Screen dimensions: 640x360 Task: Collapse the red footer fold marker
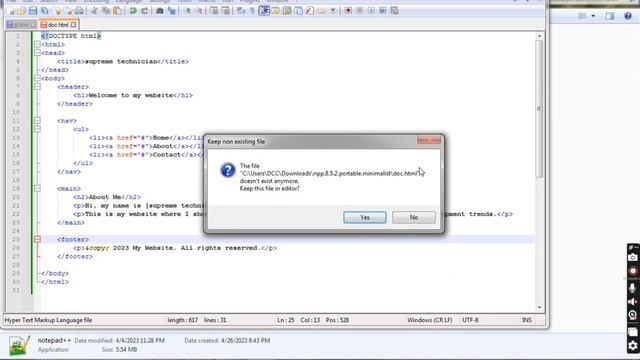tap(37, 240)
